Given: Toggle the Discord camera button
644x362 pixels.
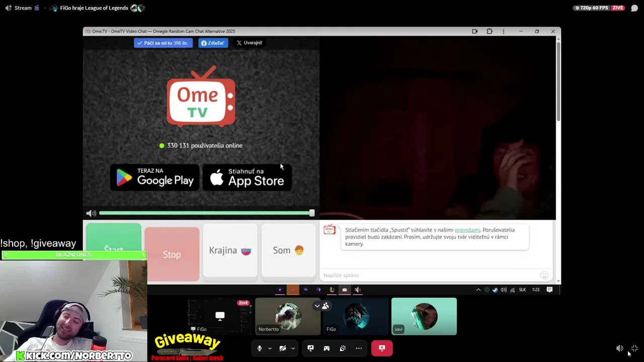Looking at the screenshot, I should pos(283,348).
